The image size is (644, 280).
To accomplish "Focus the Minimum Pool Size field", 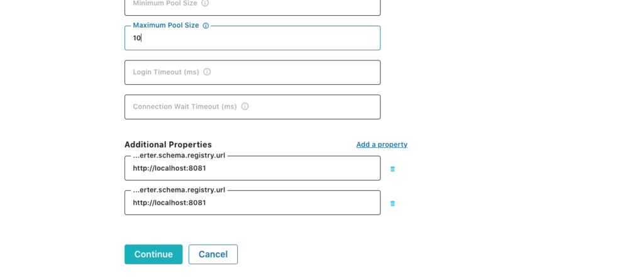I will (x=283, y=5).
